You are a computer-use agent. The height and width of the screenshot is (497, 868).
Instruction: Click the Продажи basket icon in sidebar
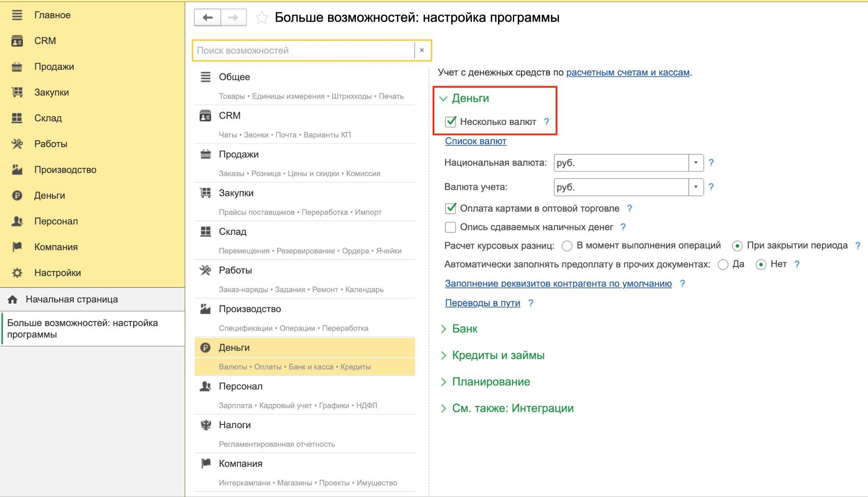(17, 67)
